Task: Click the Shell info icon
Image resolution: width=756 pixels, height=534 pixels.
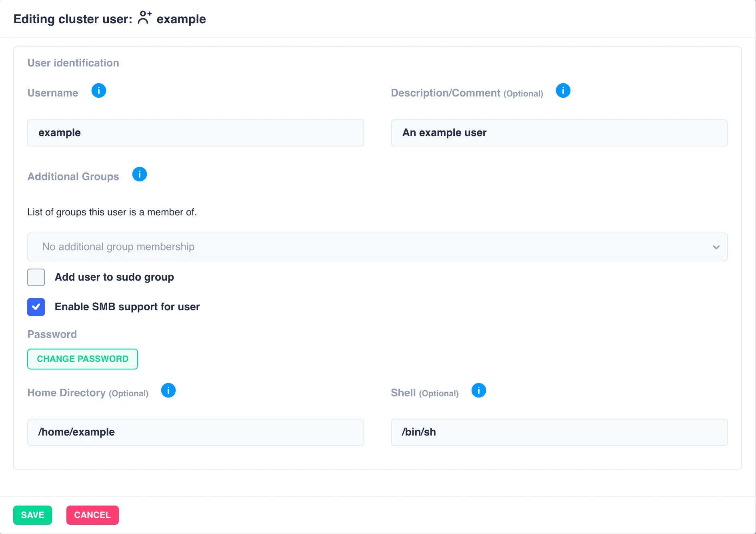Action: pos(478,390)
